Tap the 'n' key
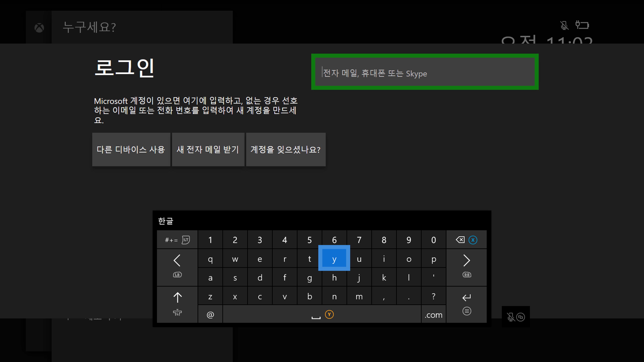This screenshot has width=644, height=362. tap(334, 296)
